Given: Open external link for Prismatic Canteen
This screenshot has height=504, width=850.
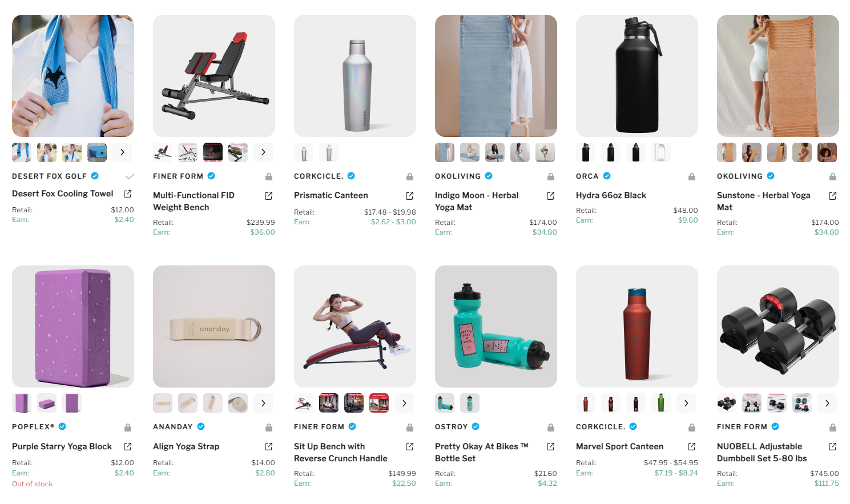Looking at the screenshot, I should pyautogui.click(x=409, y=196).
